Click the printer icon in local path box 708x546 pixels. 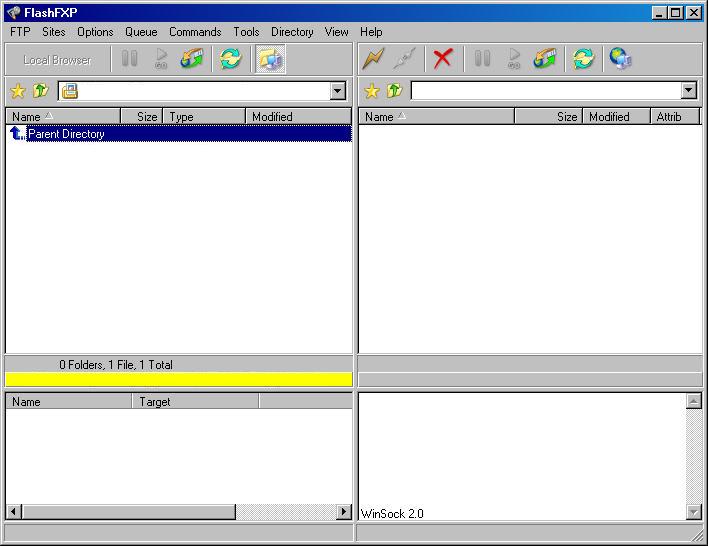click(x=70, y=91)
